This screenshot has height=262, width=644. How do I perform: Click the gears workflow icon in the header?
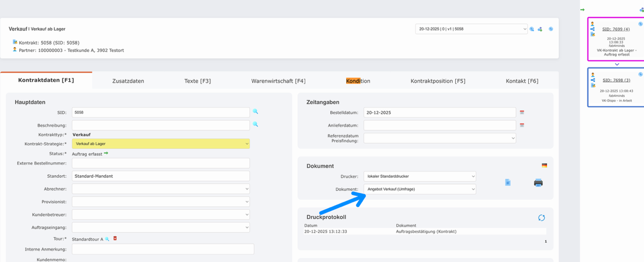click(540, 29)
